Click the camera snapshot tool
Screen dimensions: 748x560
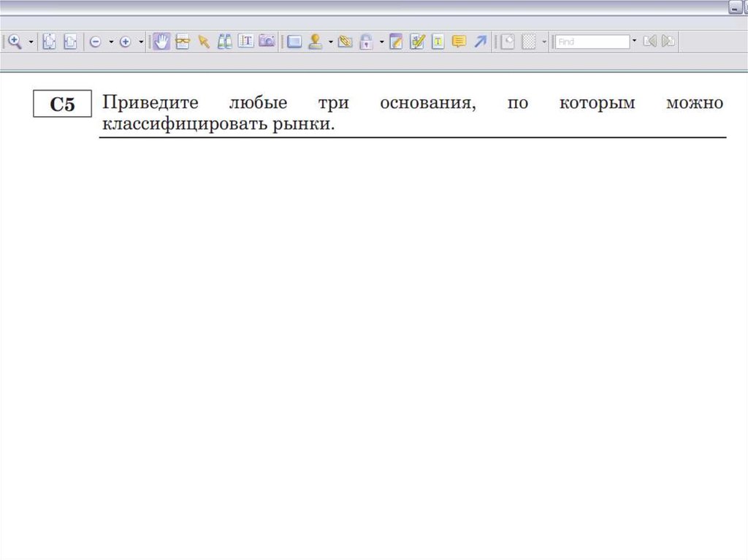pos(267,42)
